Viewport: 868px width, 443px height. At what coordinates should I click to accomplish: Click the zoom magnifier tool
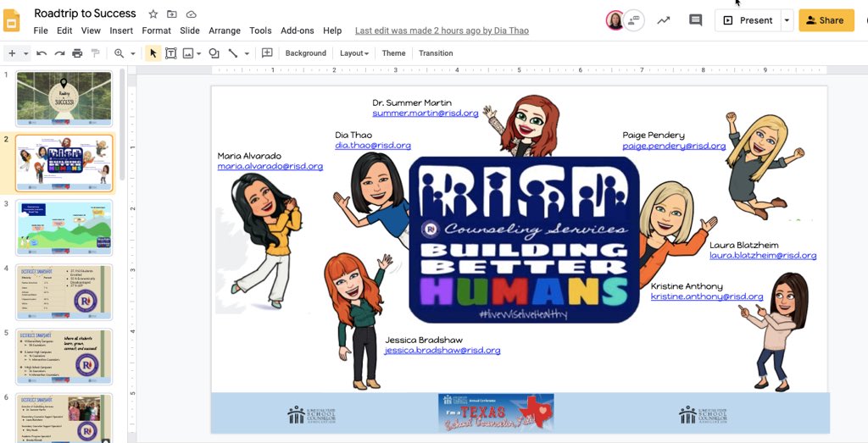click(119, 53)
